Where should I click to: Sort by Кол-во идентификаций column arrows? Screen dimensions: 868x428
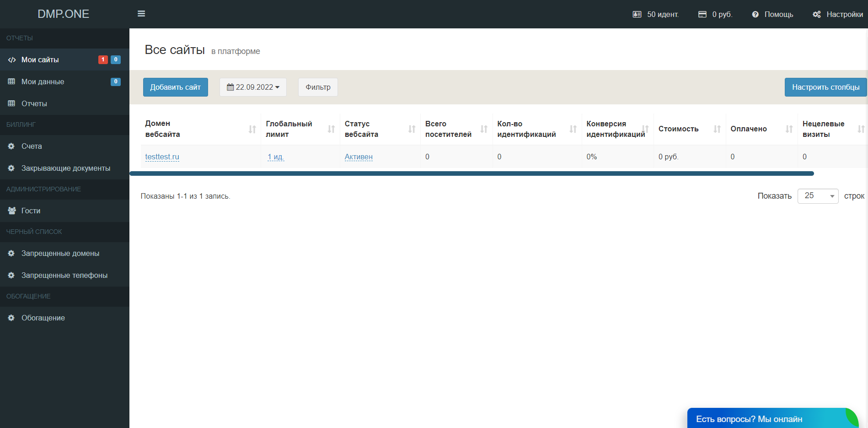(573, 129)
